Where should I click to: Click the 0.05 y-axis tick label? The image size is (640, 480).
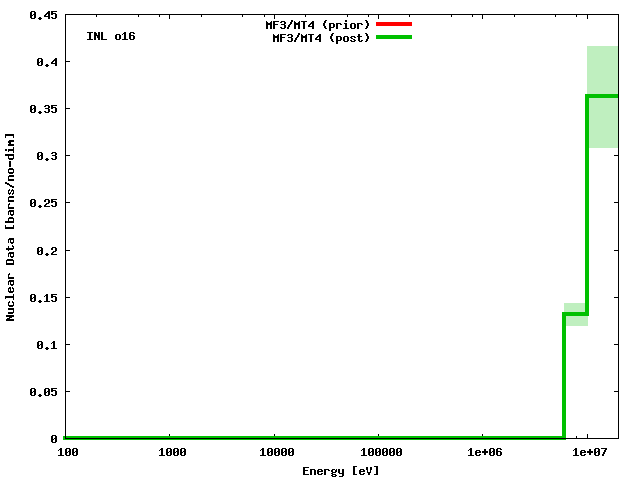click(x=43, y=392)
